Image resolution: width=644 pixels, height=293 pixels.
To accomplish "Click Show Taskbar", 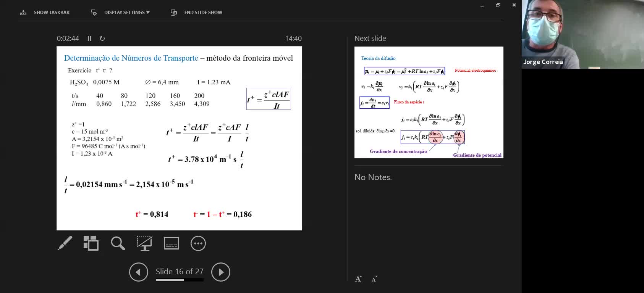I will [45, 13].
